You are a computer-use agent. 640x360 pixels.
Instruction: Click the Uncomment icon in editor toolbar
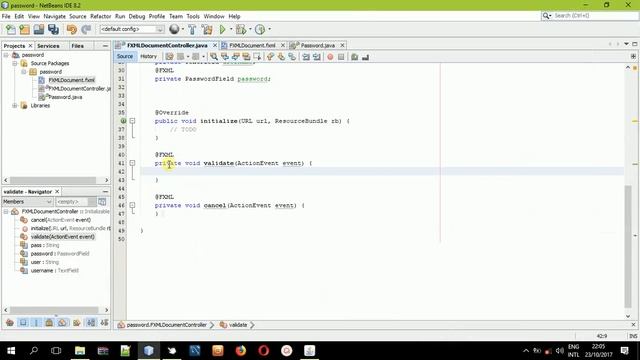coord(365,57)
